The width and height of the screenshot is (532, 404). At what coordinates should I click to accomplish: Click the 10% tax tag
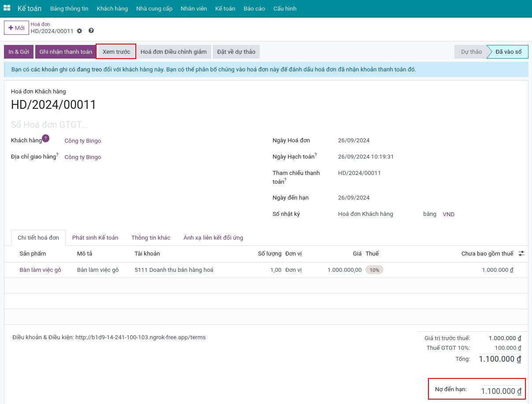point(374,270)
